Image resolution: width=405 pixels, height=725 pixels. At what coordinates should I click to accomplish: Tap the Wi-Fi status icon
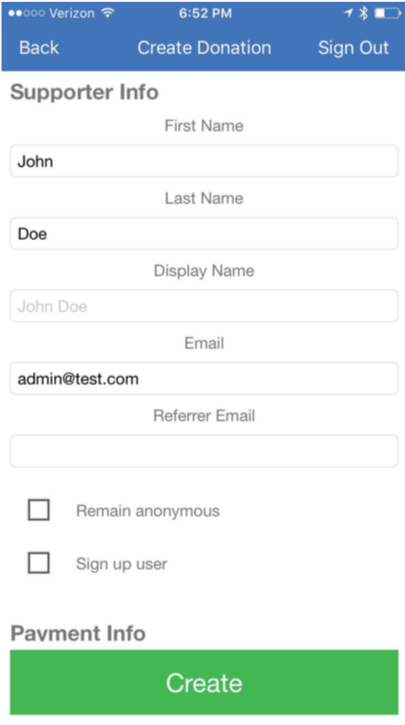(108, 13)
